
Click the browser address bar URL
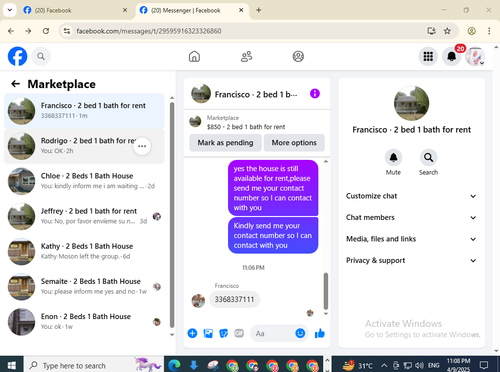click(149, 31)
